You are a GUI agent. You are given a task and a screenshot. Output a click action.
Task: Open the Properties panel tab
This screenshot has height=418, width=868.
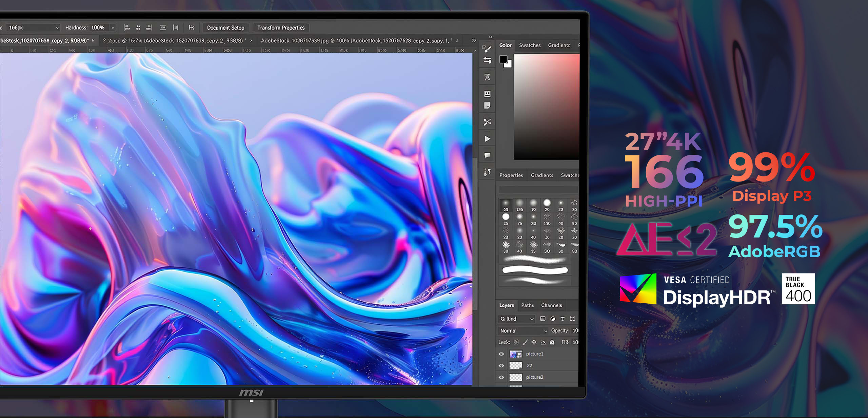pos(511,175)
